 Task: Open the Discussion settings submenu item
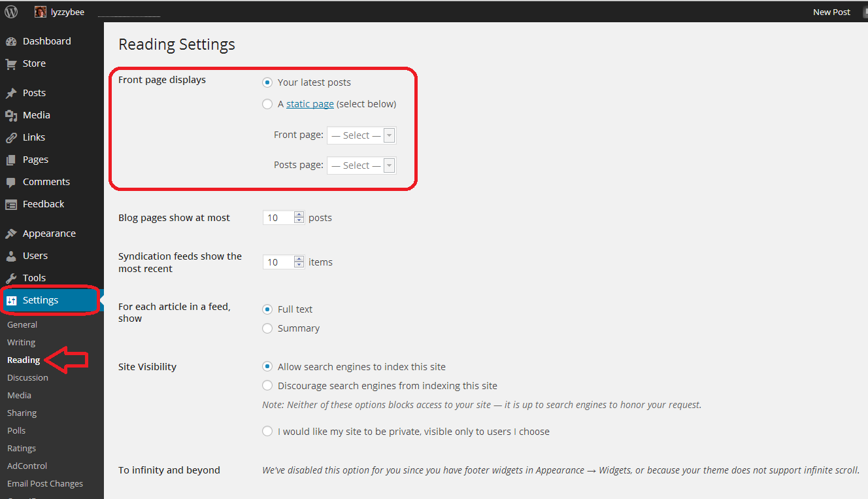click(27, 377)
